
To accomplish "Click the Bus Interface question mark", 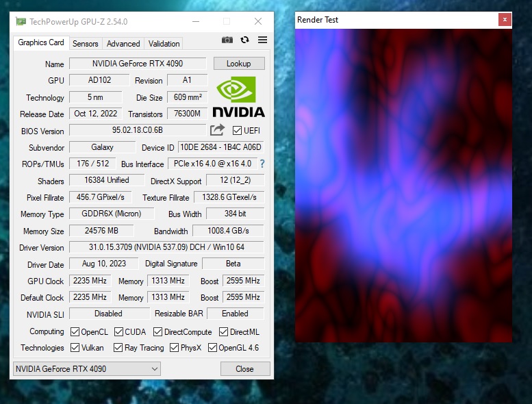I will tap(262, 164).
